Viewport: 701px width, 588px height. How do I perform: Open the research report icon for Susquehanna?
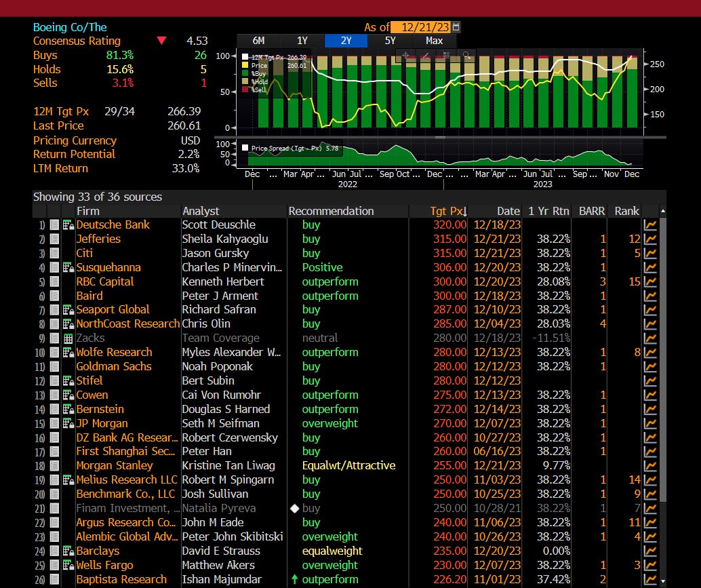tap(68, 267)
